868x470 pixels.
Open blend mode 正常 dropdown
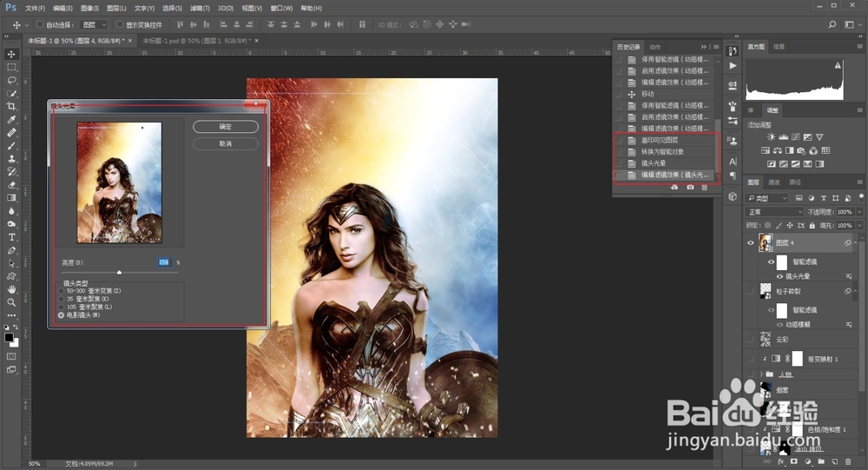click(774, 212)
